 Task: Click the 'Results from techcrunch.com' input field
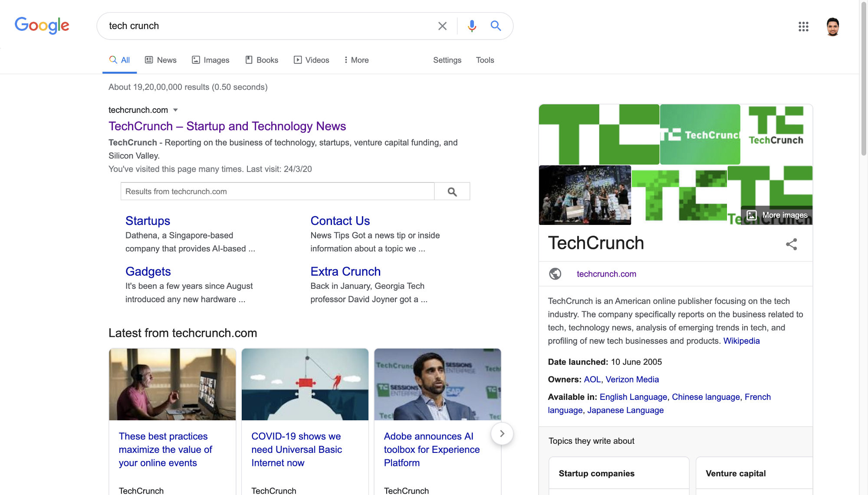pyautogui.click(x=277, y=191)
